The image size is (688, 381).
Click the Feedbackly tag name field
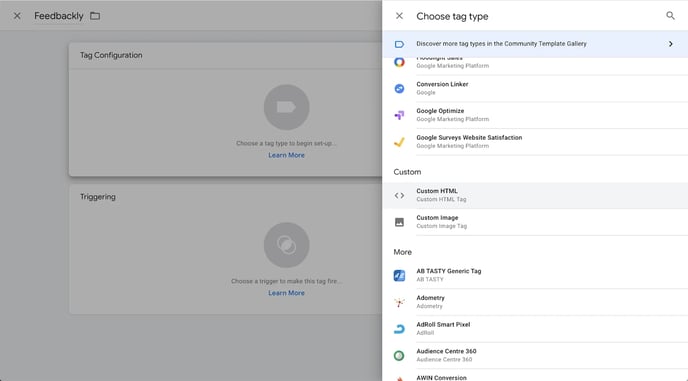click(x=59, y=16)
